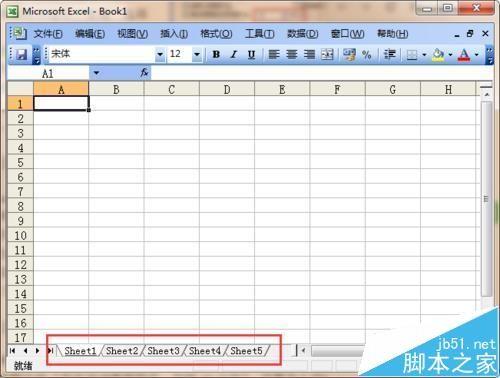500x378 pixels.
Task: Apply Percent style format
Action: [x=367, y=54]
